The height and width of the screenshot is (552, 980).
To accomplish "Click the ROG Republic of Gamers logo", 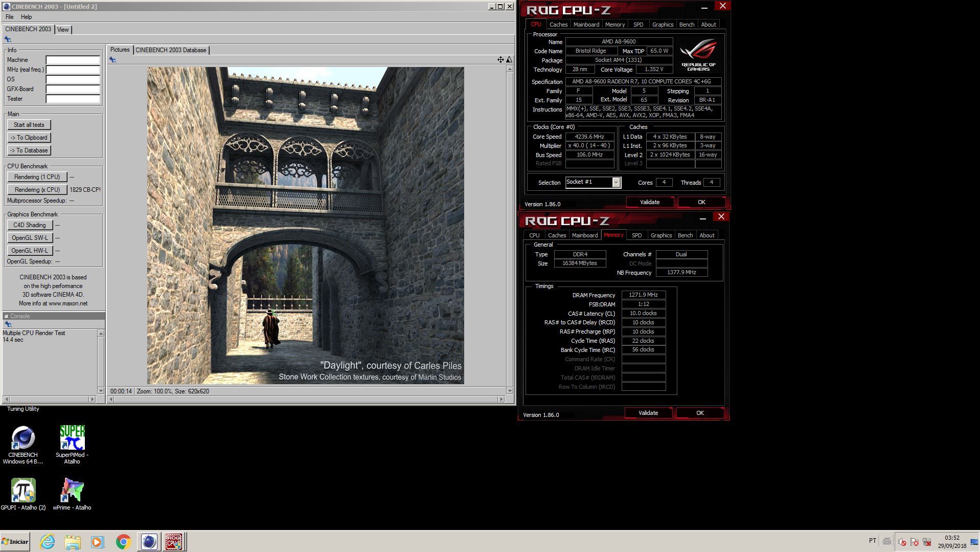I will click(698, 56).
